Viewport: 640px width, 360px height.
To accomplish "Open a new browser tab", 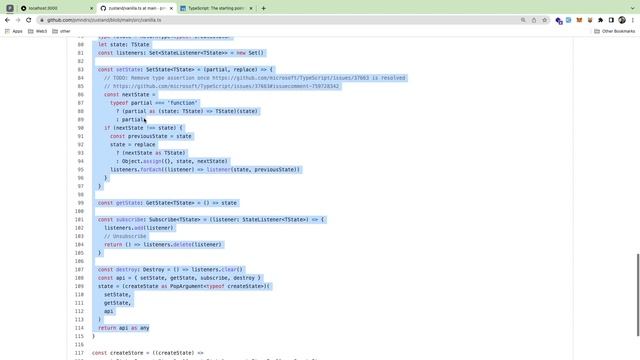I will (263, 8).
